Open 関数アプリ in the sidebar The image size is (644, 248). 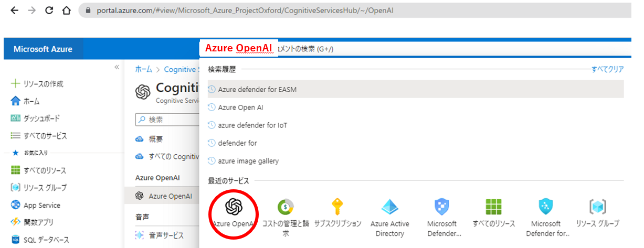click(x=32, y=222)
